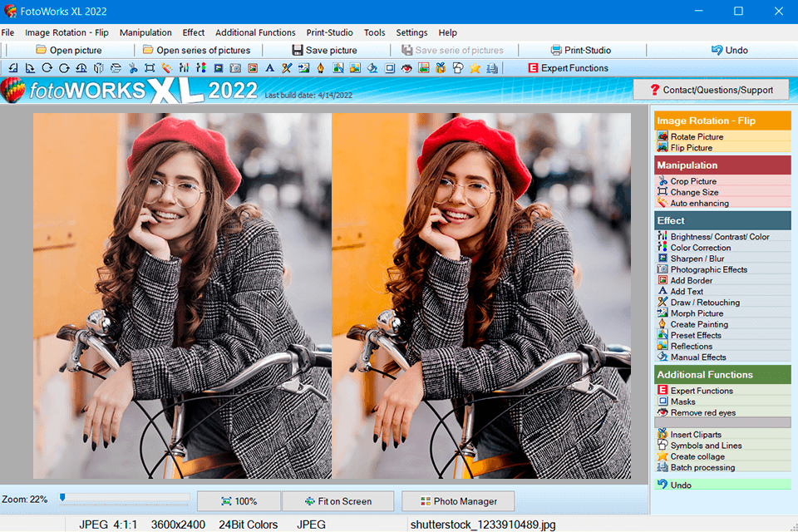Select the red eye removal toolbar icon
Viewport: 798px width, 532px height.
pyautogui.click(x=406, y=68)
